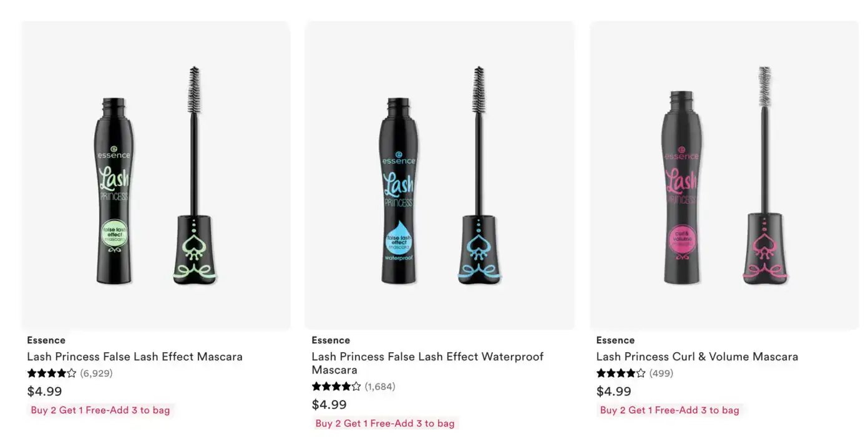Screen dimensions: 868x437
Task: Click the $4.99 price of the waterproof mascara
Action: [329, 405]
